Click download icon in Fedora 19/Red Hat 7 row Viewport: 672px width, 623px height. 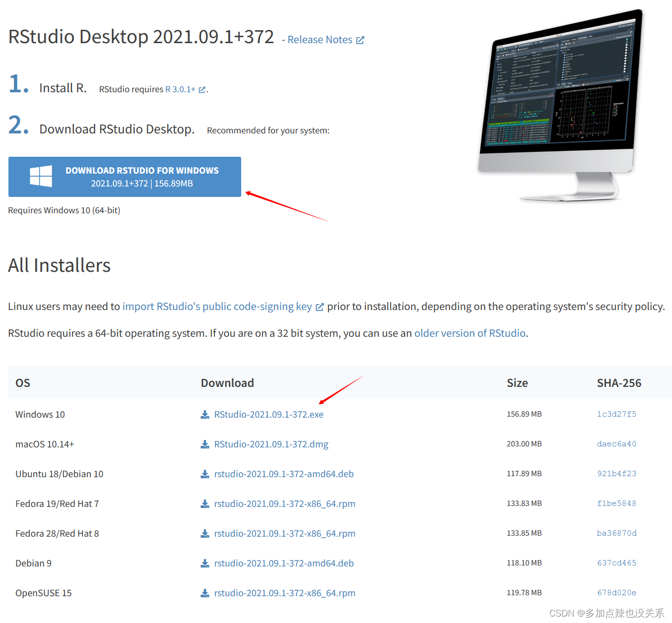(x=205, y=504)
